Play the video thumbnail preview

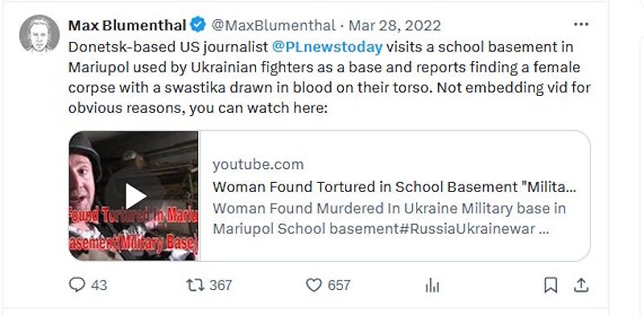pos(134,196)
